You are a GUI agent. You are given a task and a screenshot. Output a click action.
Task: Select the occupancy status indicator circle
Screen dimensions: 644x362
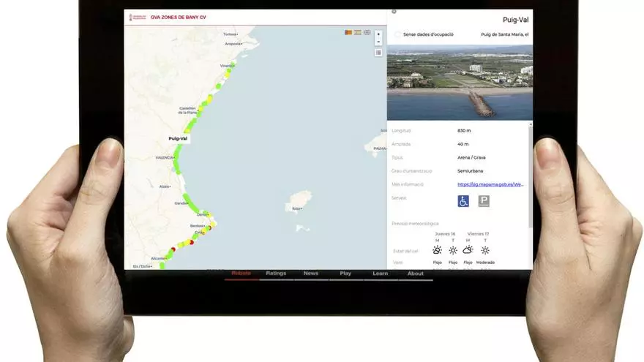[397, 34]
